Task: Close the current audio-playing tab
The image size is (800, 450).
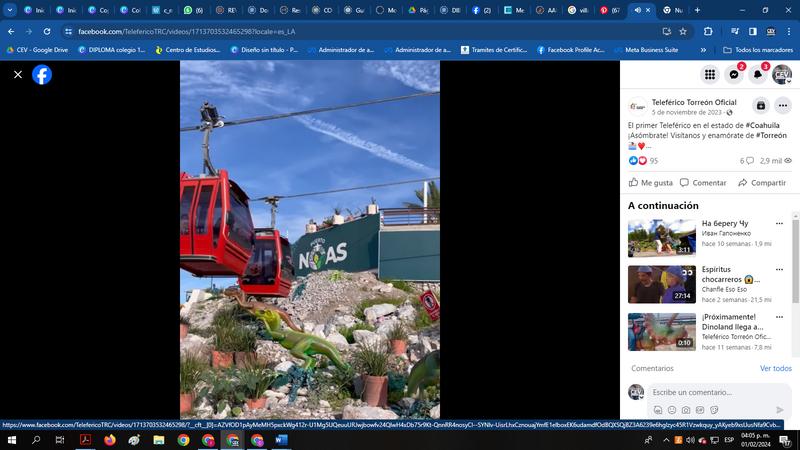Action: tap(648, 10)
